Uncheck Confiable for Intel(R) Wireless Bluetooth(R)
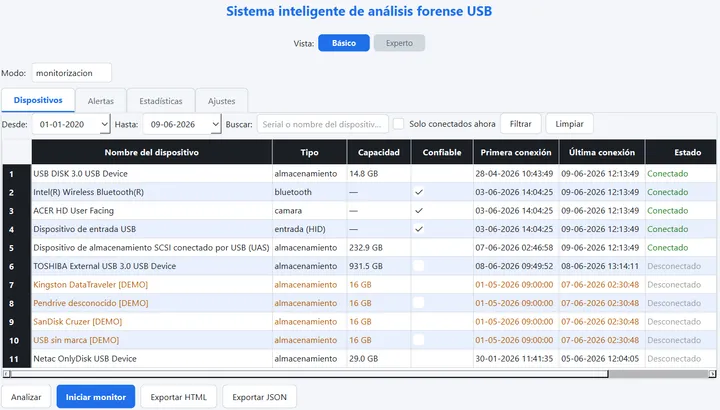Image resolution: width=720 pixels, height=410 pixels. [419, 192]
